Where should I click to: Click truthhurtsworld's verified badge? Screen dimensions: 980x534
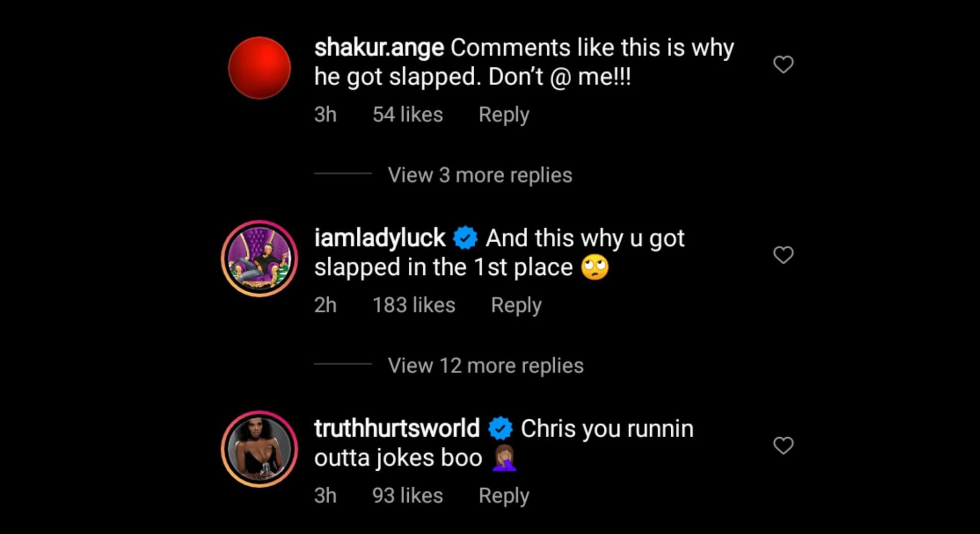tap(500, 428)
